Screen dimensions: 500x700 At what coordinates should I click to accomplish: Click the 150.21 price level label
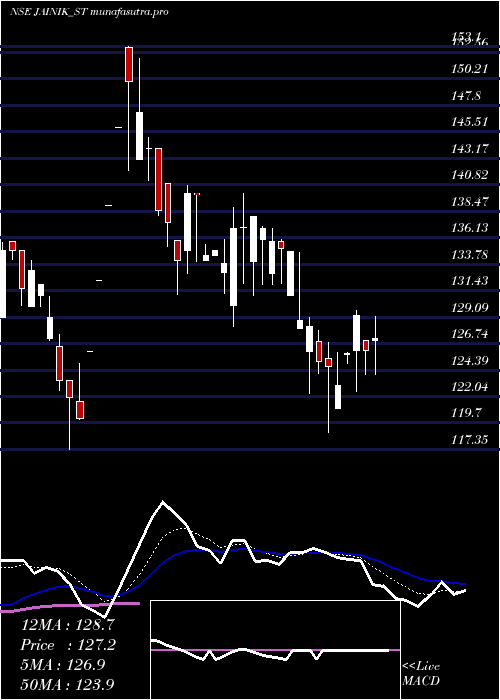[469, 69]
